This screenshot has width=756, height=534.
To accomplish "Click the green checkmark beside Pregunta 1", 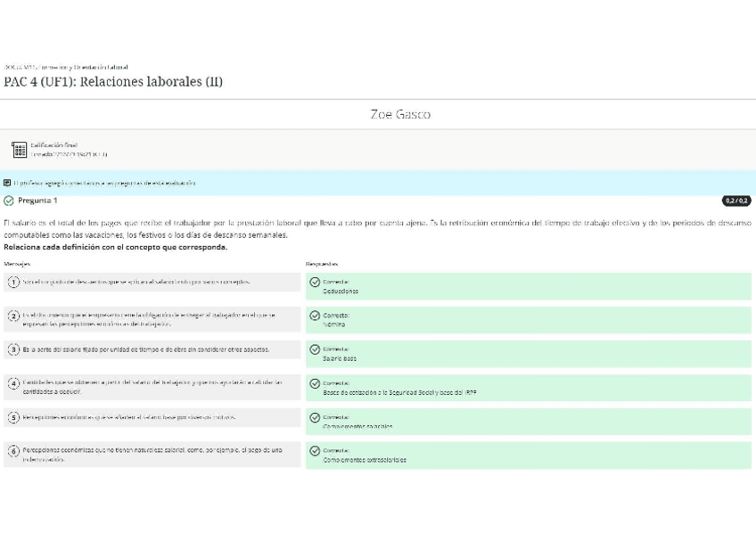I will pyautogui.click(x=9, y=201).
